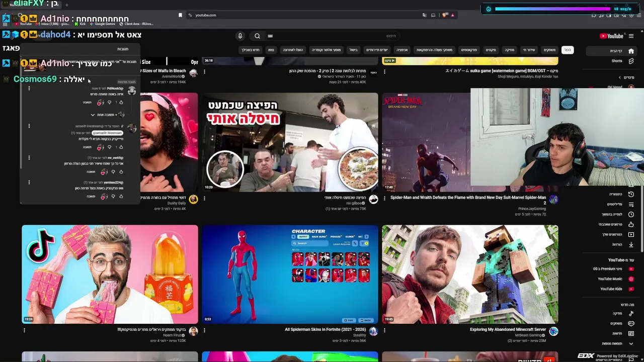Reply to mr_ver69's comment
This screenshot has height=362, width=644.
[x=91, y=172]
